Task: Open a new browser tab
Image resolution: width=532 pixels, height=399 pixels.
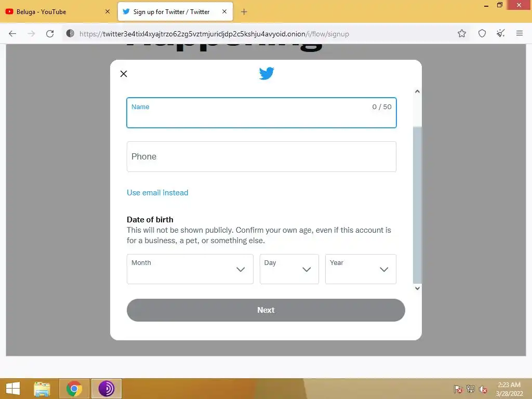Action: (x=244, y=12)
